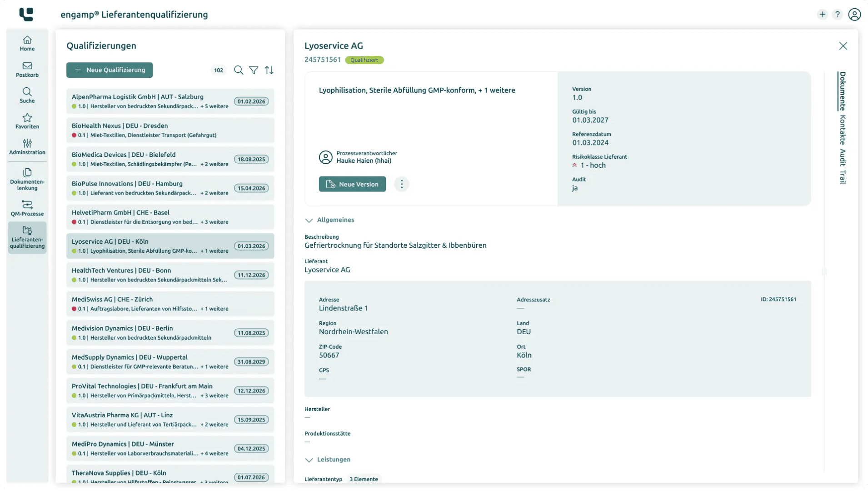
Task: Open the sort options for qualifications
Action: [x=269, y=70]
